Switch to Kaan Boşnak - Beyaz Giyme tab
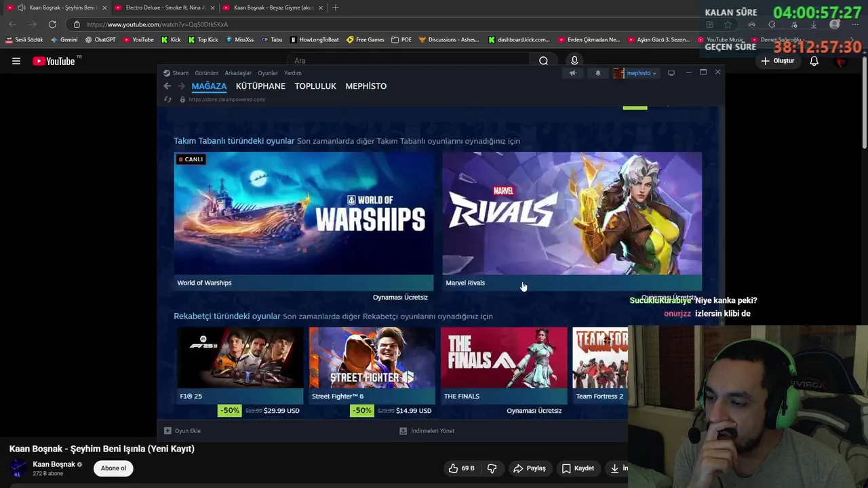 [x=273, y=7]
